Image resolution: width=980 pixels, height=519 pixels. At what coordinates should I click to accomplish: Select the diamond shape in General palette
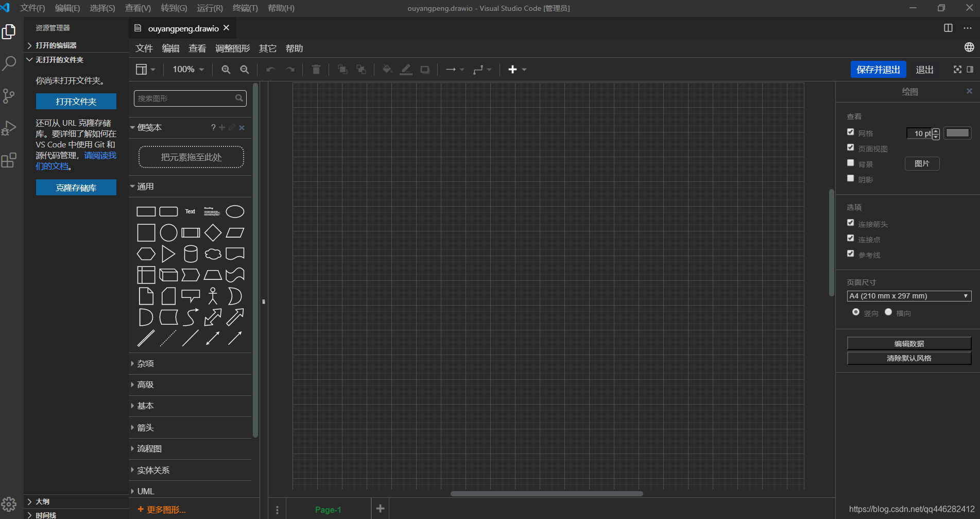tap(213, 233)
